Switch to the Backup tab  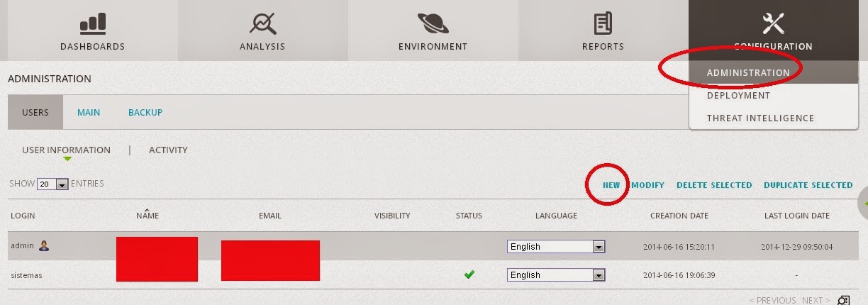(145, 113)
